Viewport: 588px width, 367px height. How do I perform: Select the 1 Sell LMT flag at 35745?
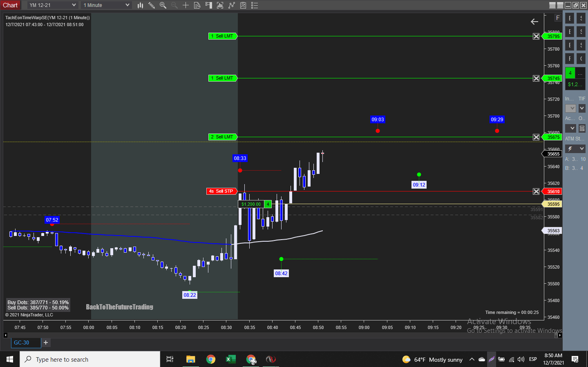[223, 78]
